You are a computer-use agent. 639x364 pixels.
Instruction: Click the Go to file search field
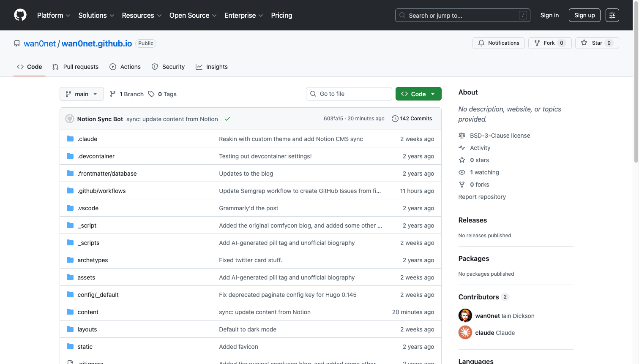click(349, 94)
